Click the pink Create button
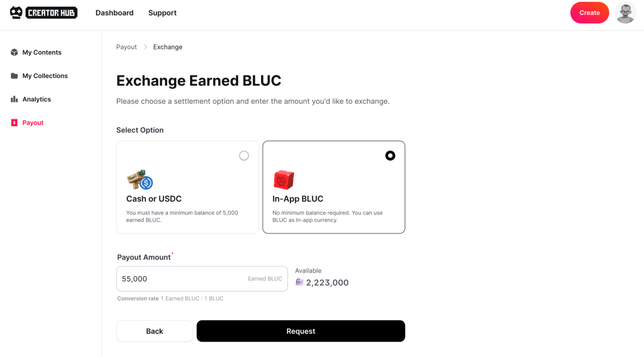The image size is (644, 357). [590, 13]
